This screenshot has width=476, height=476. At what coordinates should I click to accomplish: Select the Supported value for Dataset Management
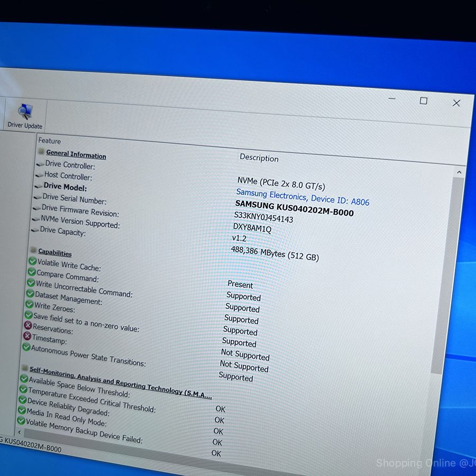click(x=241, y=319)
